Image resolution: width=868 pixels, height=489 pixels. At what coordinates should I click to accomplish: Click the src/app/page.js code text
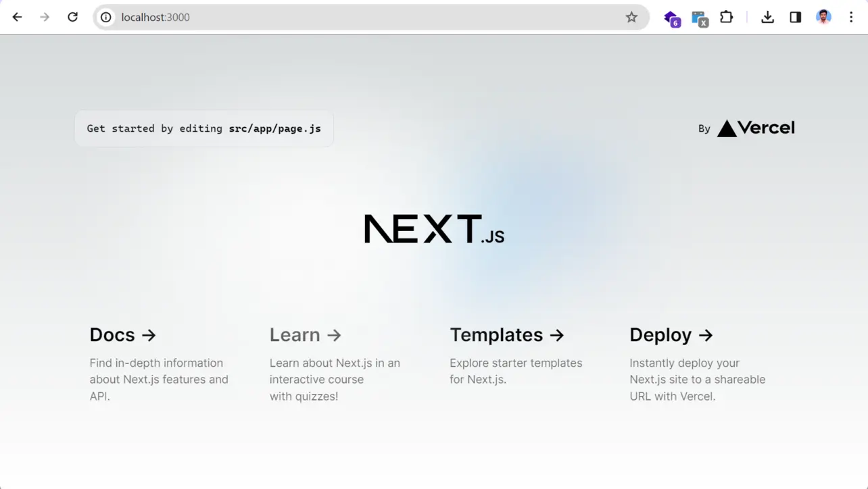275,128
